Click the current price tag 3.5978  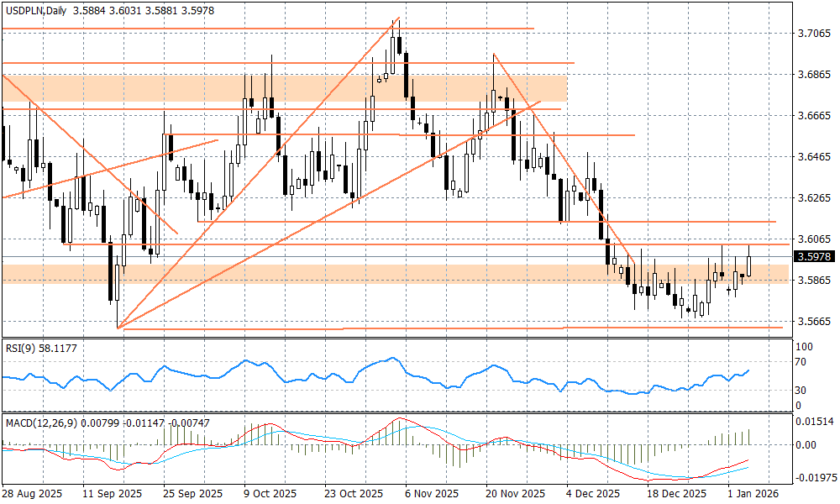815,257
